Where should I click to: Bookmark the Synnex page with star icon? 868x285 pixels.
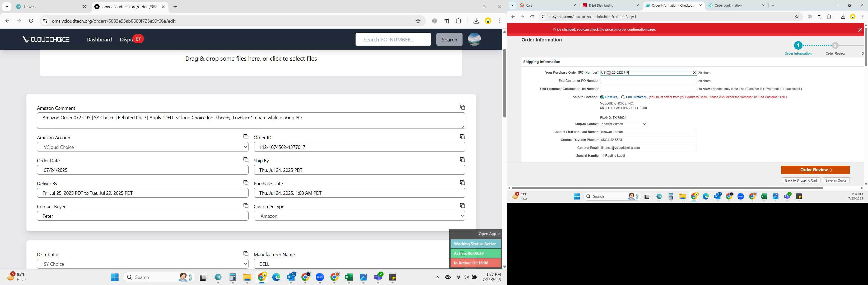[x=797, y=16]
